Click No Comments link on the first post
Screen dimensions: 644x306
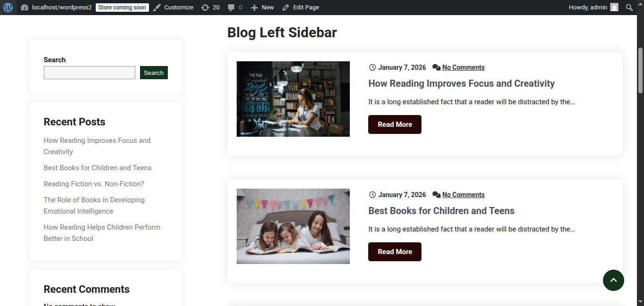click(x=463, y=67)
